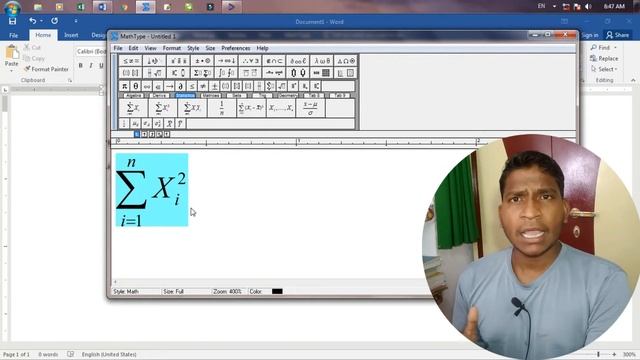Open the File menu in MathType
Viewport: 640px width, 360px height.
point(118,48)
